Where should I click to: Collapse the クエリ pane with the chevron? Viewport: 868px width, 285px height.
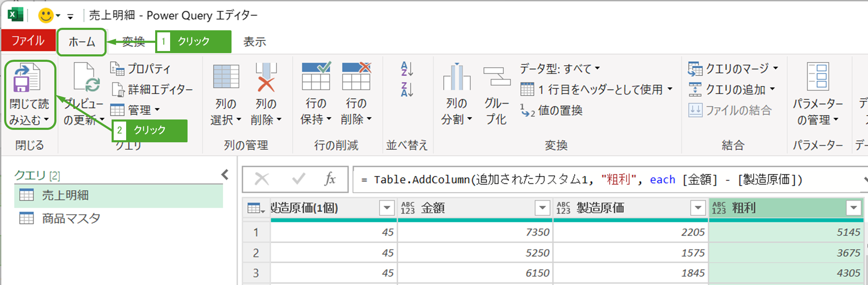pyautogui.click(x=225, y=175)
